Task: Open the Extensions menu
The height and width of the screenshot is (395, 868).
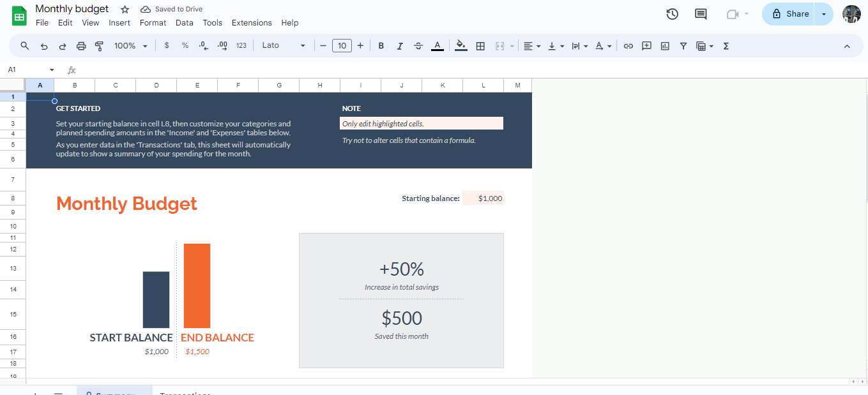Action: coord(252,23)
